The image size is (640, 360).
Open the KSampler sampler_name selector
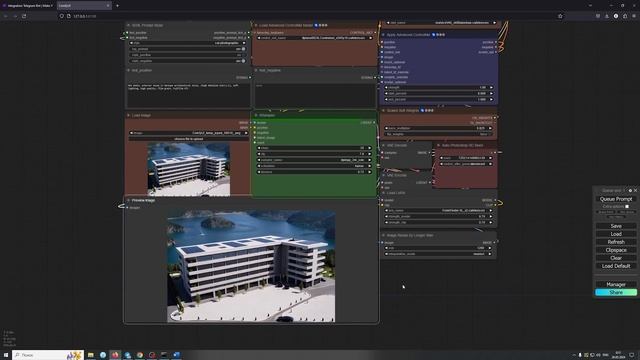314,160
